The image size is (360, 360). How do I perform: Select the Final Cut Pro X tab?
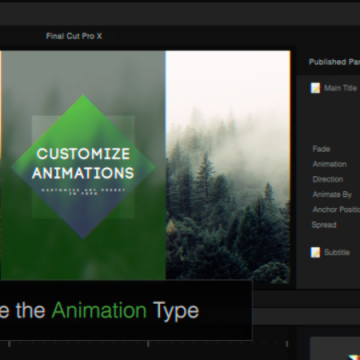(74, 36)
